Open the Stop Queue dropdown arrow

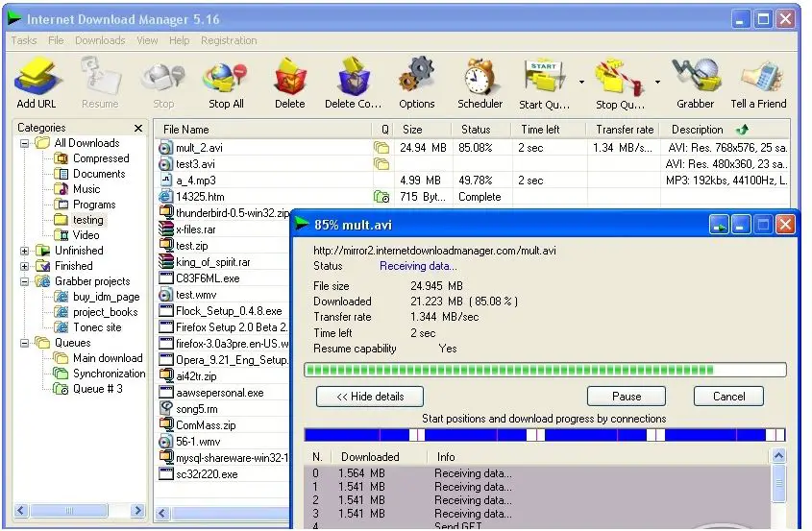(657, 83)
